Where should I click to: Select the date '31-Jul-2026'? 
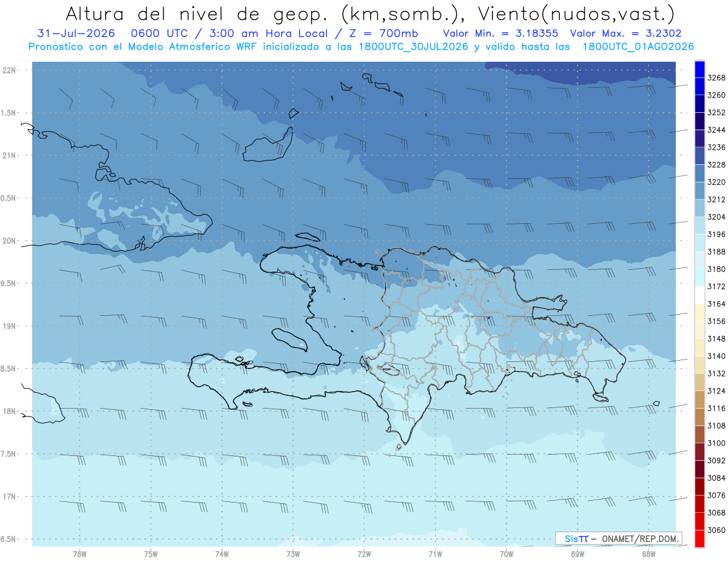pos(76,34)
